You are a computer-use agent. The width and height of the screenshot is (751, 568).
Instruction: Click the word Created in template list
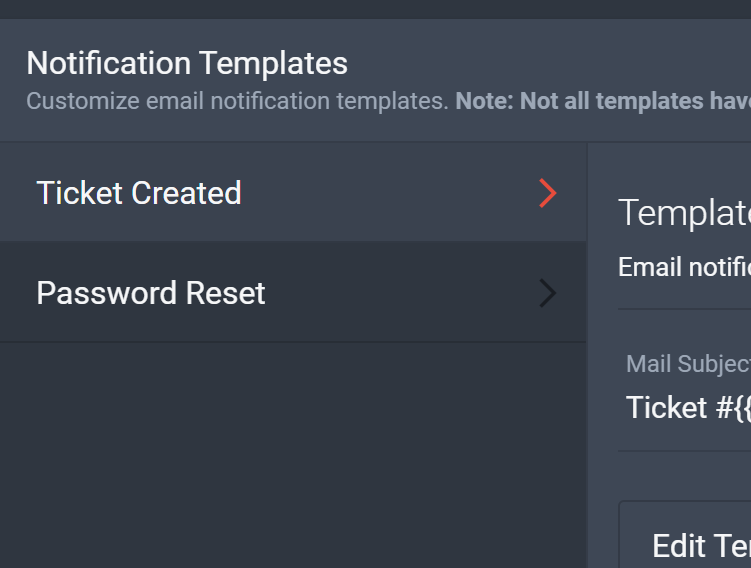pyautogui.click(x=186, y=193)
